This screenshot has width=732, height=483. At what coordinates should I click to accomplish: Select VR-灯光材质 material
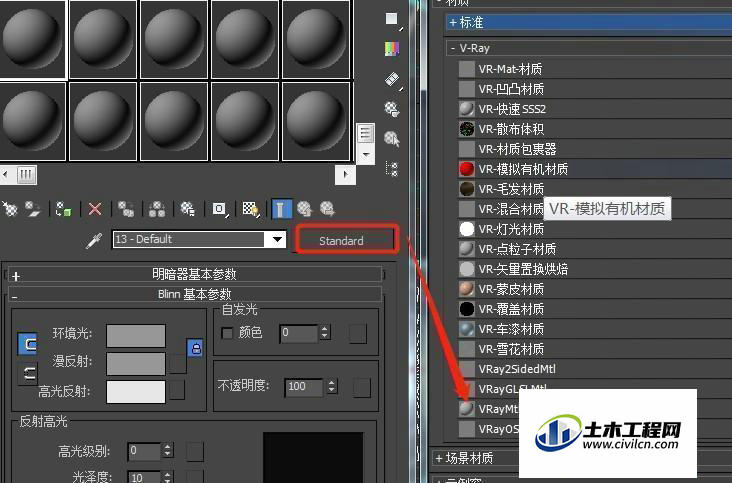[595, 229]
